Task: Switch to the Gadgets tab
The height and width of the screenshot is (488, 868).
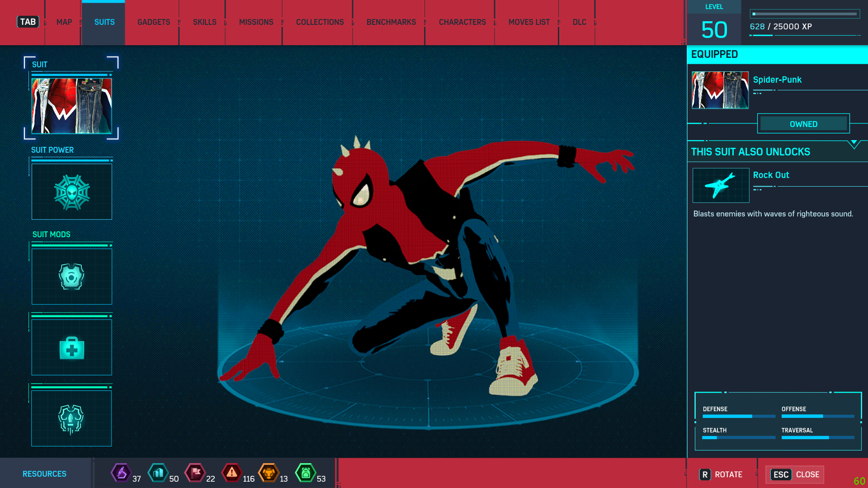Action: (x=154, y=22)
